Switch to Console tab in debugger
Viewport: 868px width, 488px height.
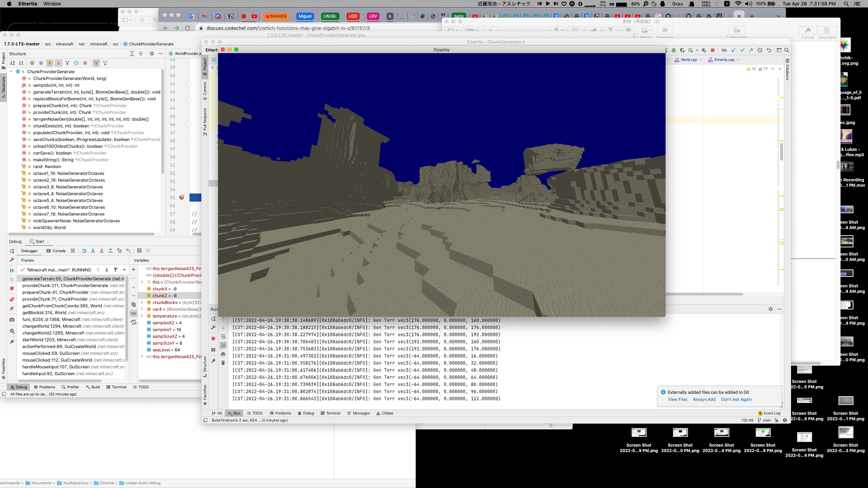56,251
